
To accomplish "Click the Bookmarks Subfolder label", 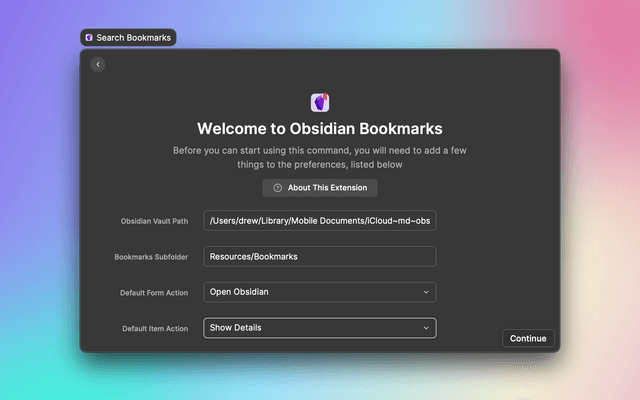I will tap(152, 257).
